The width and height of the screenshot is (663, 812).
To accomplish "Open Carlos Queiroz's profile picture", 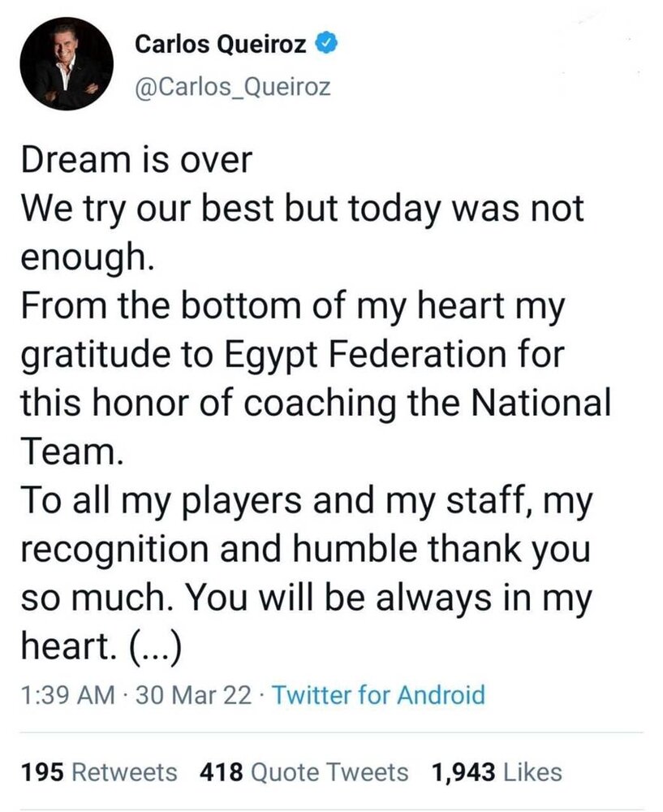I will [x=66, y=64].
